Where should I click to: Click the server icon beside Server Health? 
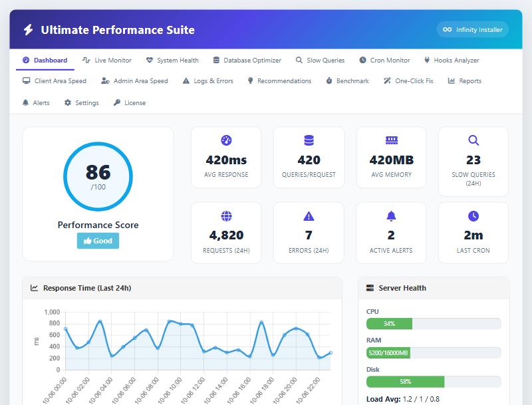[370, 288]
